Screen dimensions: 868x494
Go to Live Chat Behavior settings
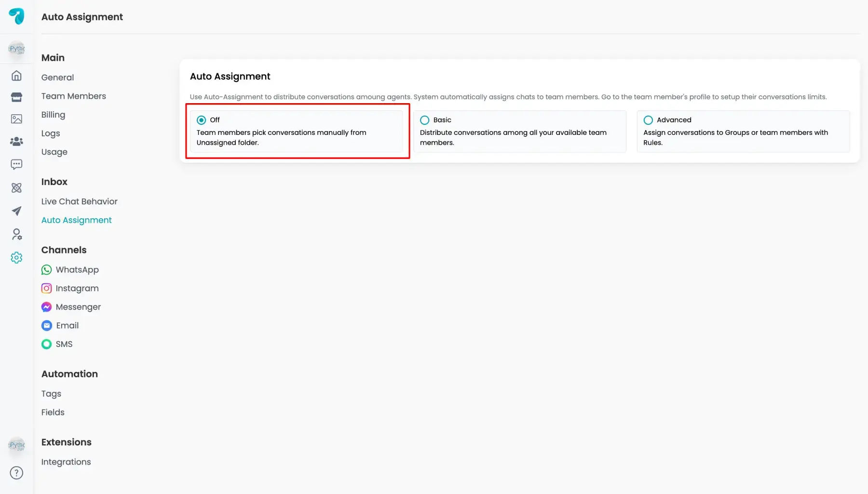(x=79, y=201)
